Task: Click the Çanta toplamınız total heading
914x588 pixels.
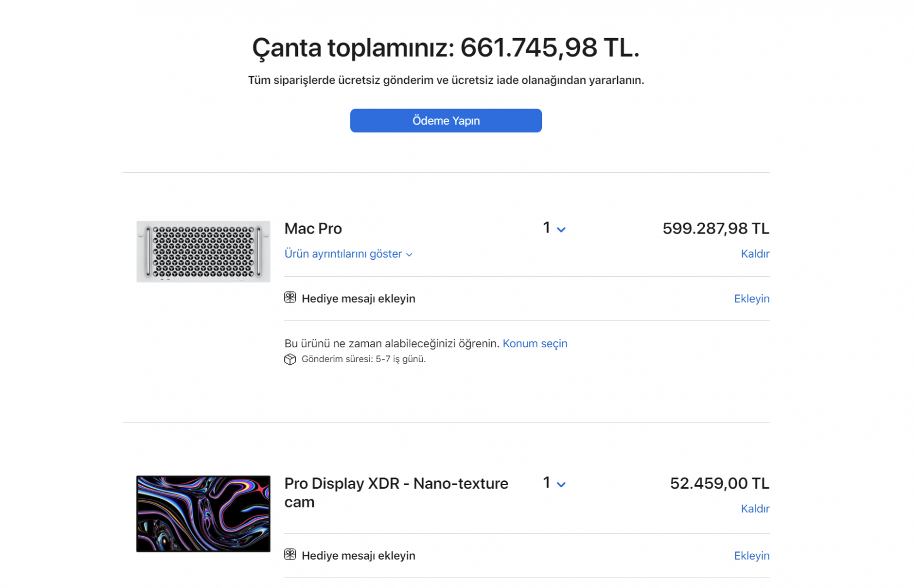Action: pos(446,48)
